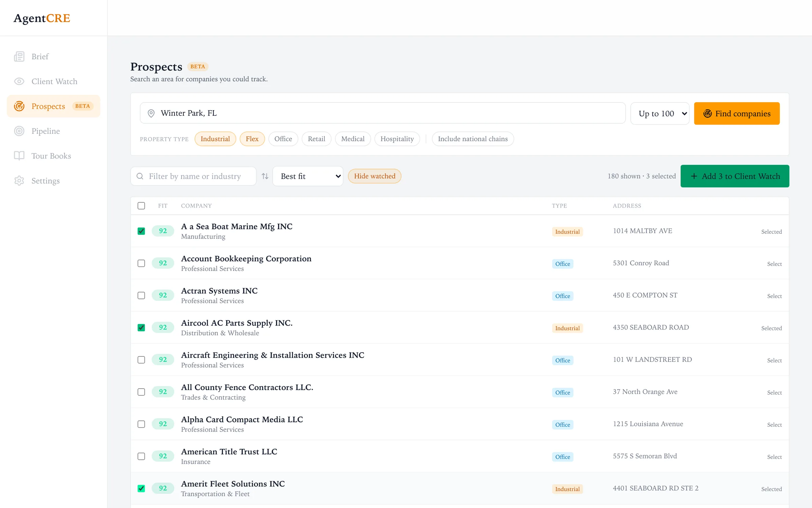Enable the Hospitality property type chip
This screenshot has height=508, width=812.
click(x=397, y=139)
